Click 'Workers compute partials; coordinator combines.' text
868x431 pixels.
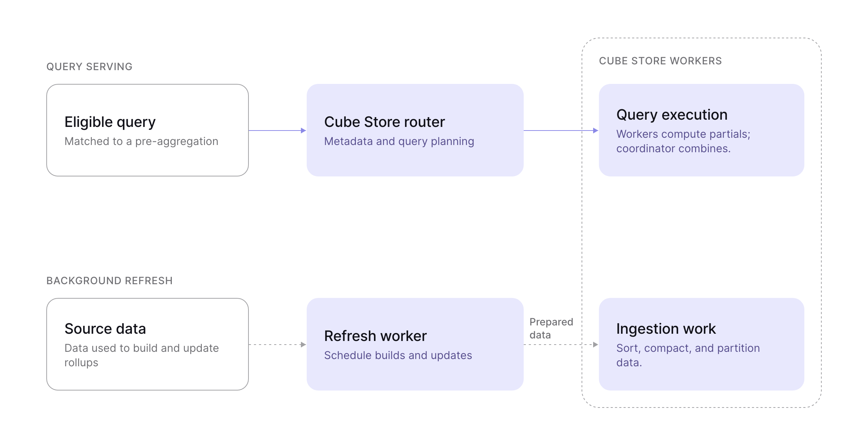pos(683,141)
